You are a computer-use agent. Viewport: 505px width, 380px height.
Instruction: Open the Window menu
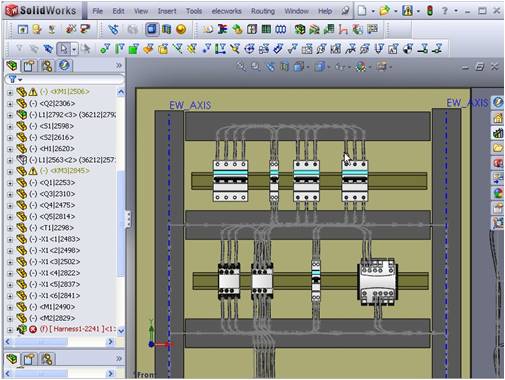[296, 11]
